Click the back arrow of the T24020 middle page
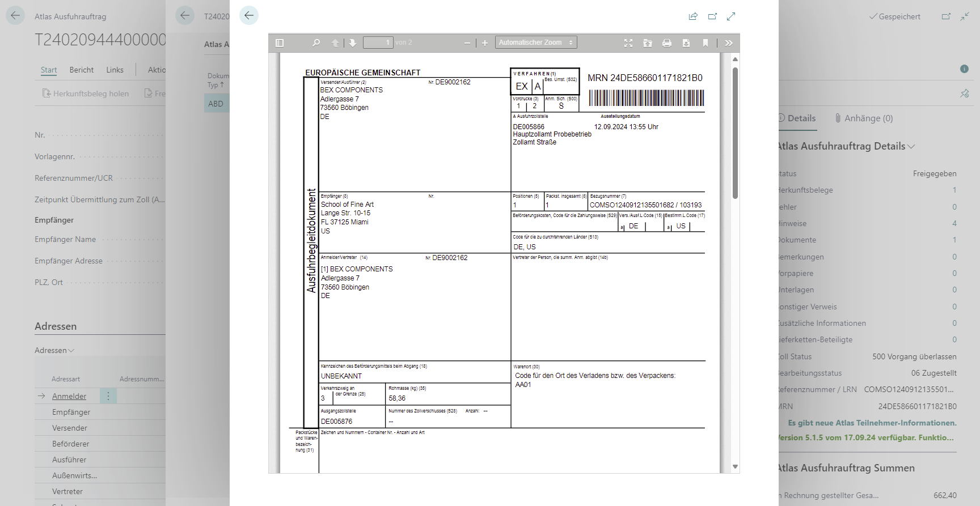The height and width of the screenshot is (506, 980). pos(185,15)
